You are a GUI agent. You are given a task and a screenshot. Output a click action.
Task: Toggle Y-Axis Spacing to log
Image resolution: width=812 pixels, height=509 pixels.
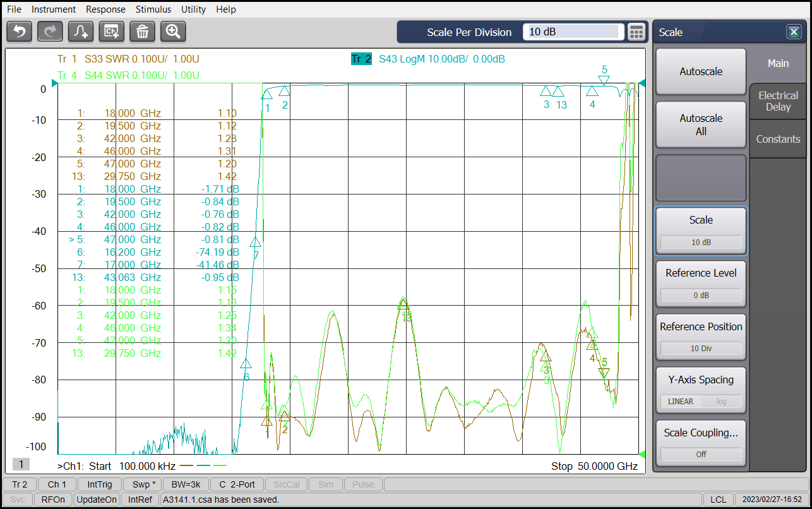click(x=721, y=401)
